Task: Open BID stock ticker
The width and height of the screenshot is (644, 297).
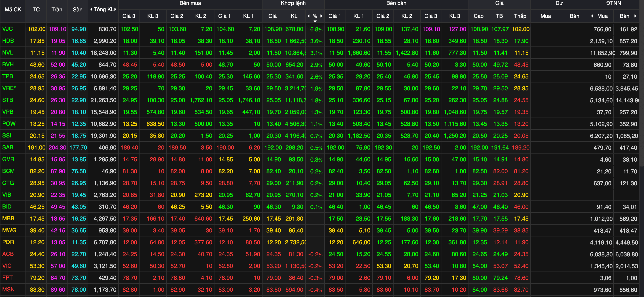Action: [x=7, y=206]
